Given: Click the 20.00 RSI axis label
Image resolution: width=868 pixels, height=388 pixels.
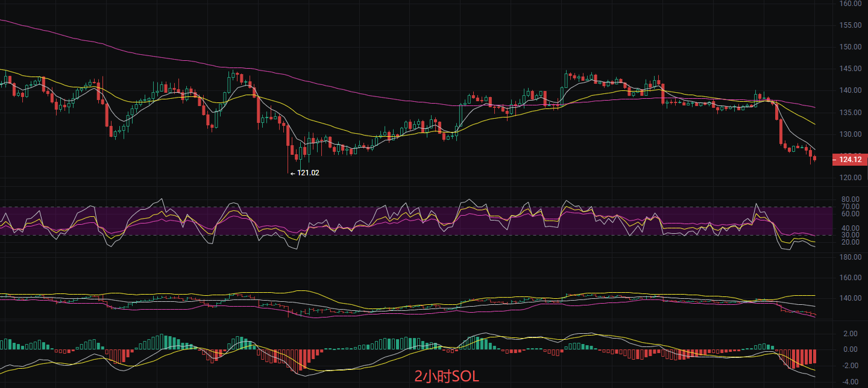Looking at the screenshot, I should [851, 242].
